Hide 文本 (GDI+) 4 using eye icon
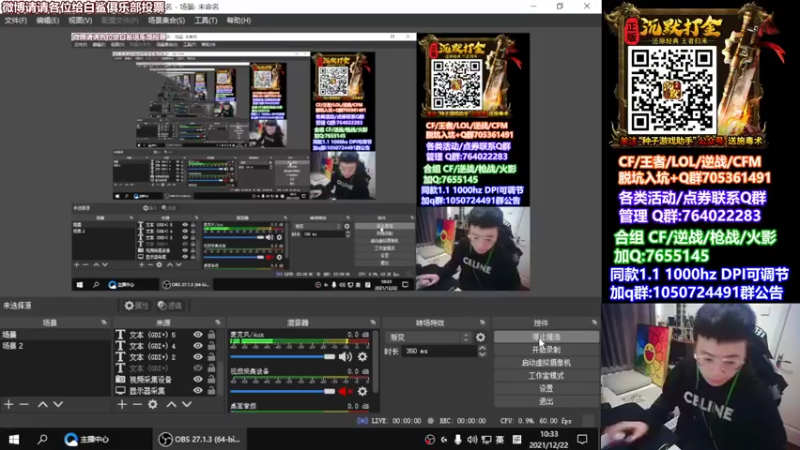This screenshot has height=450, width=800. point(198,346)
